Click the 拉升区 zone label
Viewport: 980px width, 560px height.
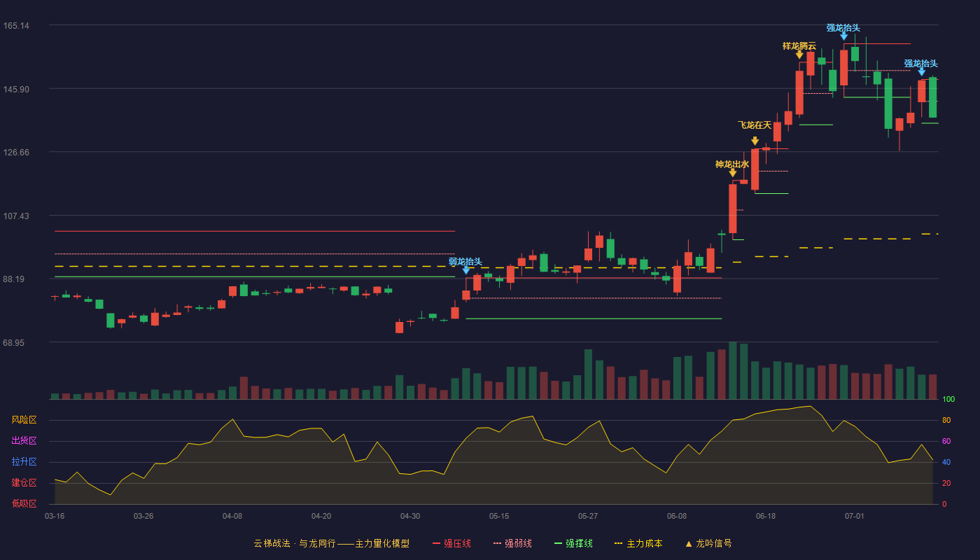click(24, 462)
